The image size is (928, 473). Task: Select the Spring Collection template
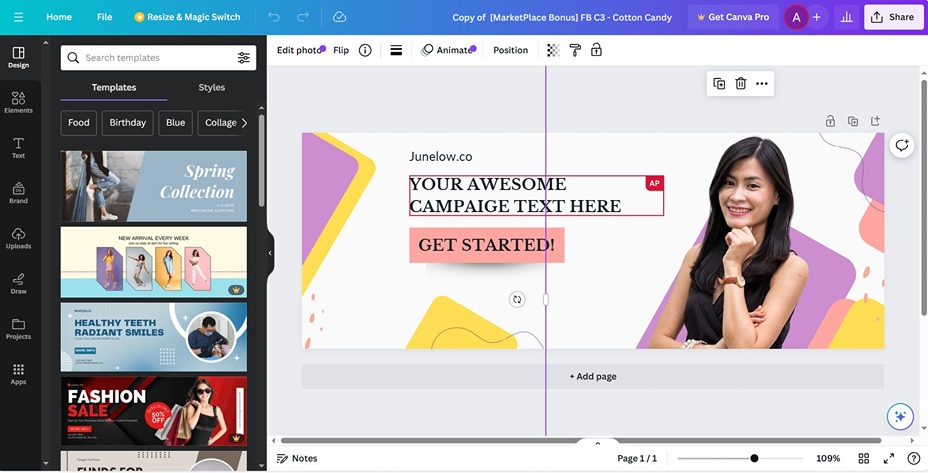(154, 186)
